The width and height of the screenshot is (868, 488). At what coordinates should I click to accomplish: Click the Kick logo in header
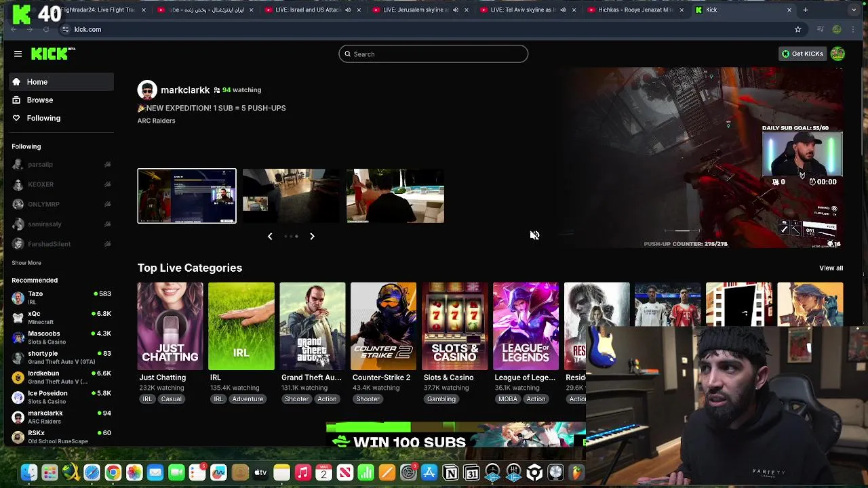pos(54,54)
